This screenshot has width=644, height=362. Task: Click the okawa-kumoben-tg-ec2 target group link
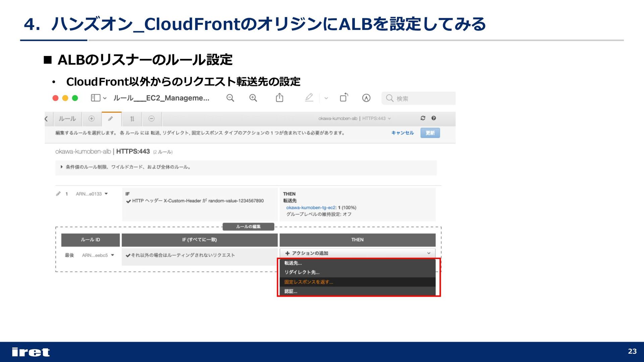(x=311, y=207)
